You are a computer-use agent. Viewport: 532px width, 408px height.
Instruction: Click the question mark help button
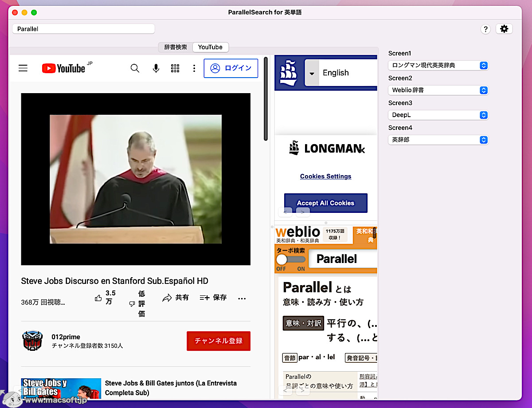click(485, 29)
